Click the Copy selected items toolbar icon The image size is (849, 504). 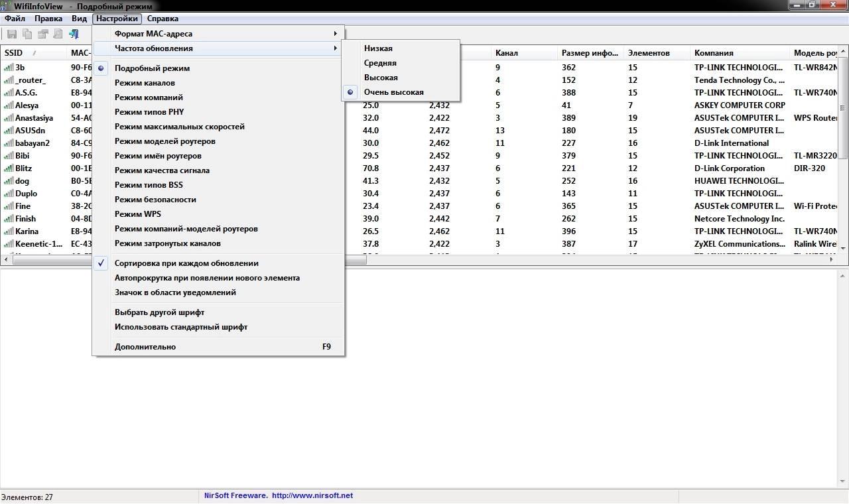[x=27, y=34]
